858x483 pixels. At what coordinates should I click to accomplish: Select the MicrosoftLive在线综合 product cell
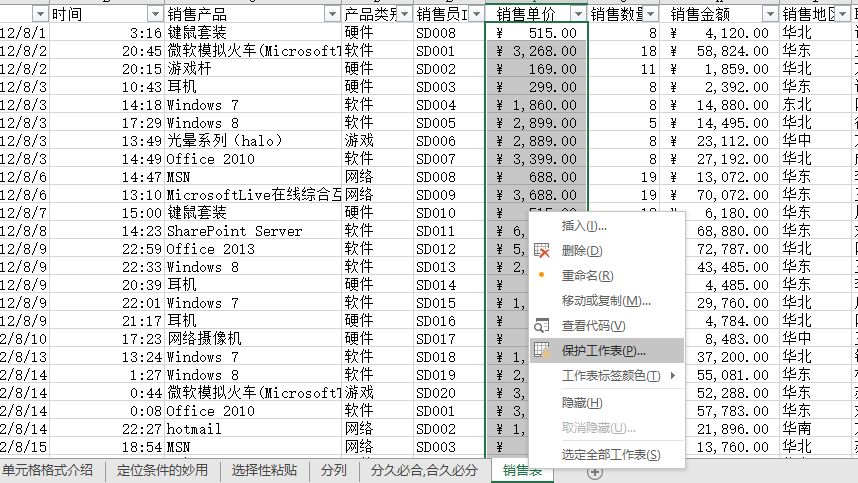click(x=253, y=195)
